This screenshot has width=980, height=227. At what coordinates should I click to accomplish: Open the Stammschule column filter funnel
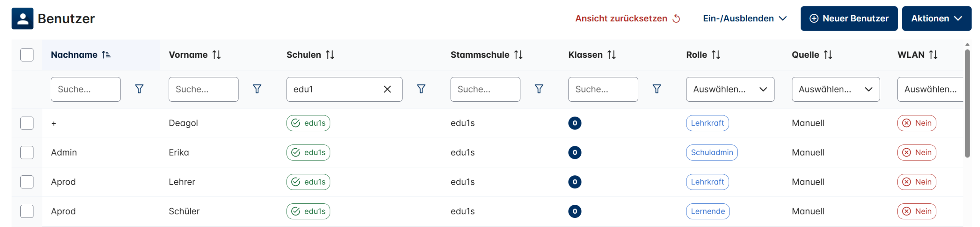(x=539, y=89)
